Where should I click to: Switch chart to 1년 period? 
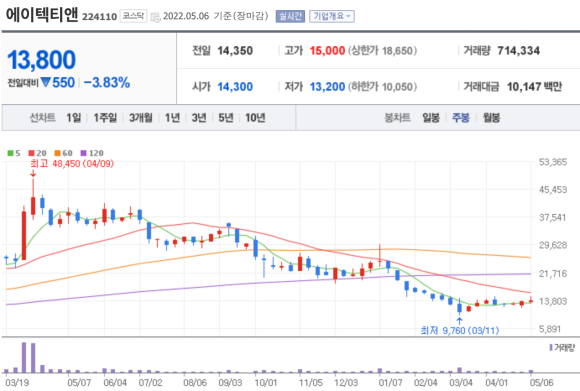[172, 118]
